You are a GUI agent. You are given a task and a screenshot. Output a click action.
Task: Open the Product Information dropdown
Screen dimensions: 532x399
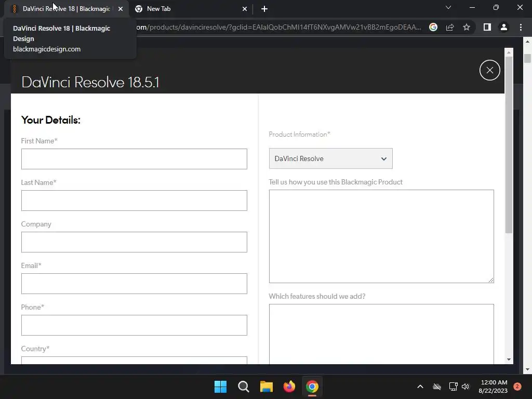(331, 158)
